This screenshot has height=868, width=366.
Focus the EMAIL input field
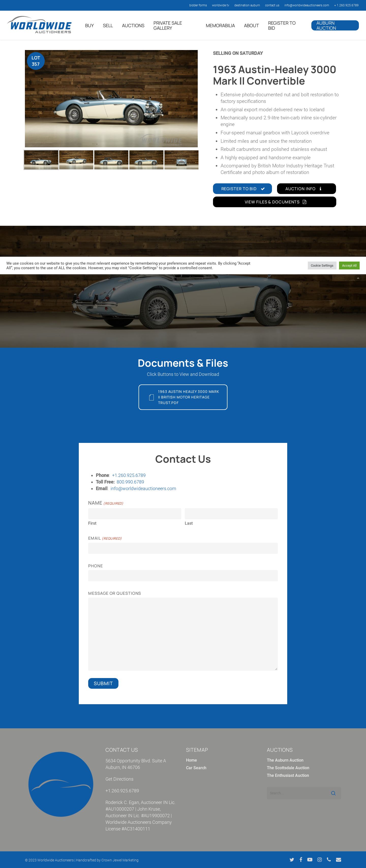pyautogui.click(x=183, y=548)
